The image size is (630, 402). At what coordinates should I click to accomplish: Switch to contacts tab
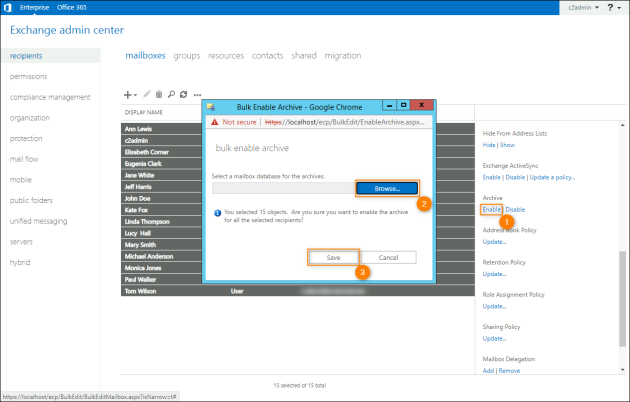[x=268, y=56]
